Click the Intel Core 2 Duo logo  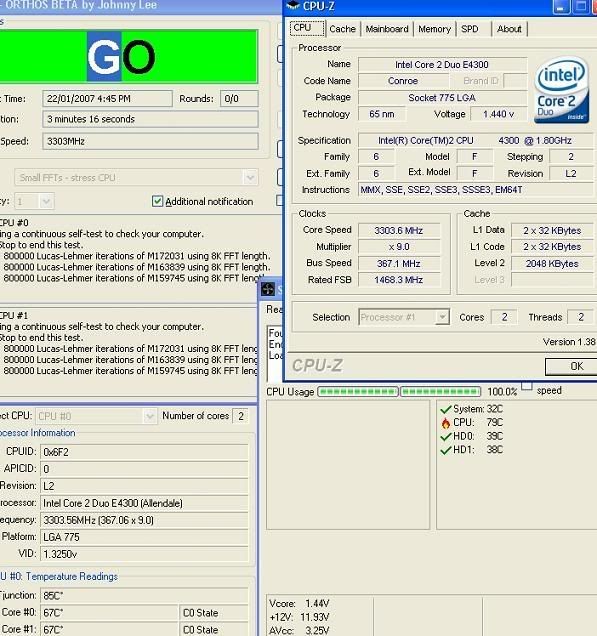[x=562, y=90]
